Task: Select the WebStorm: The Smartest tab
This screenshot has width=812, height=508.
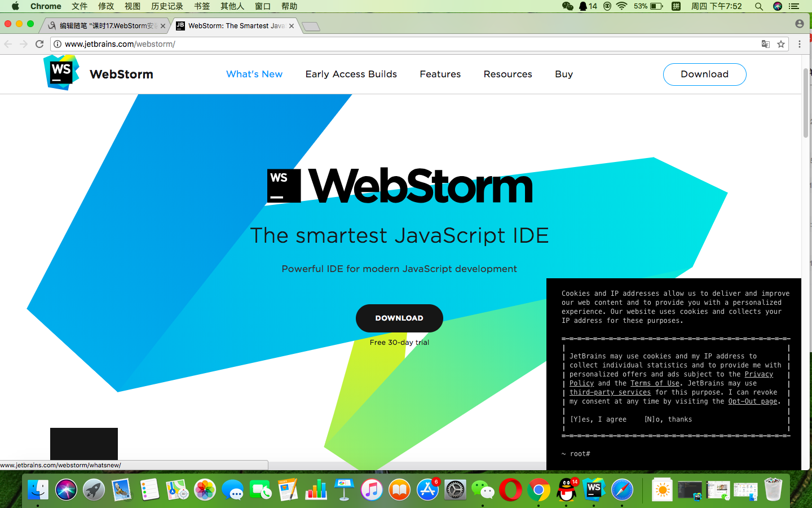Action: [x=236, y=26]
